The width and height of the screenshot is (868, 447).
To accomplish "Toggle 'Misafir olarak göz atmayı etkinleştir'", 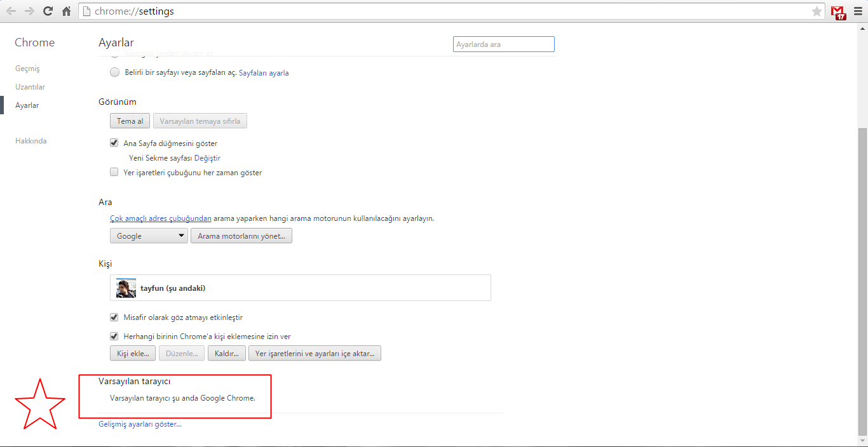I will [x=114, y=317].
